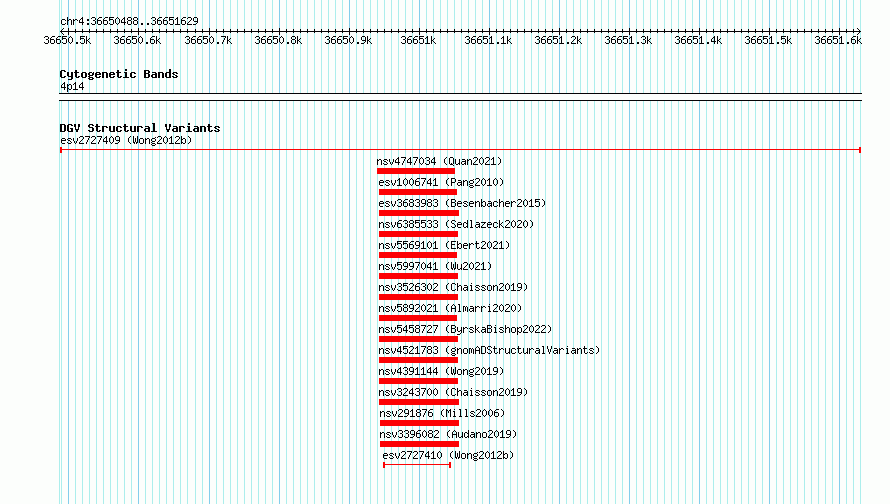Open the nsv5458727 (ByrskaBishop2022) label

tap(465, 329)
